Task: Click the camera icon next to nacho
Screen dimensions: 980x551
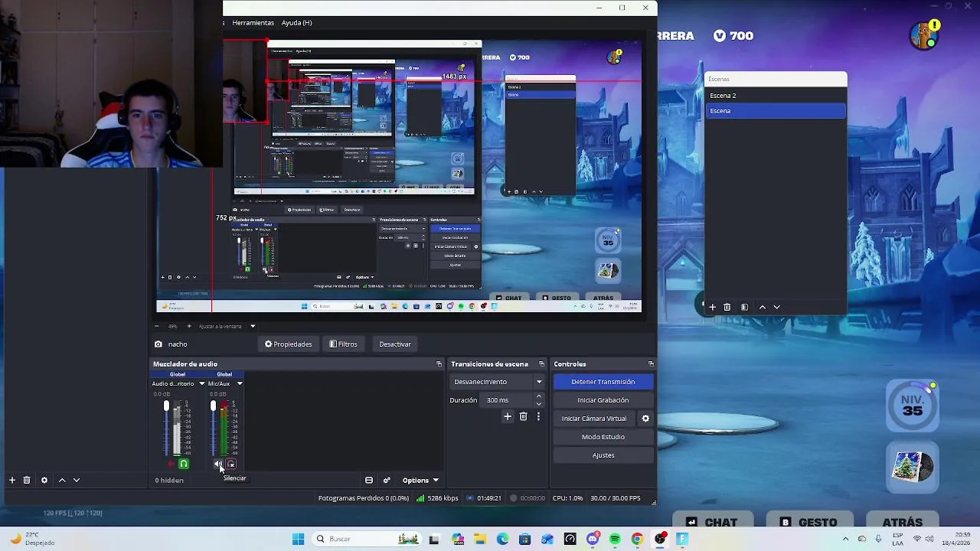Action: pos(158,344)
